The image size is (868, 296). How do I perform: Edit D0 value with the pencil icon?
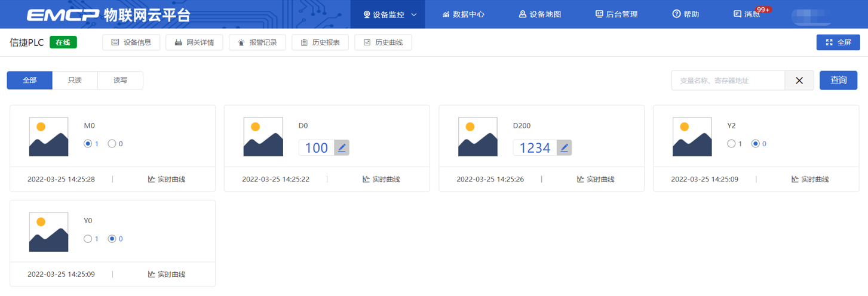[x=342, y=147]
